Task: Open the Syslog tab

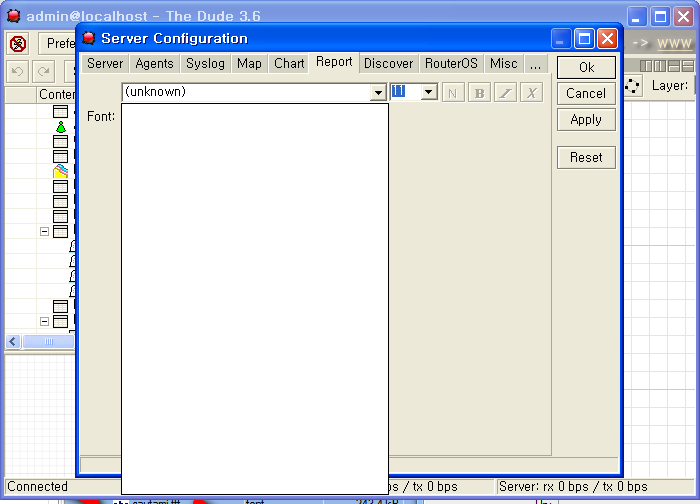Action: [x=205, y=63]
